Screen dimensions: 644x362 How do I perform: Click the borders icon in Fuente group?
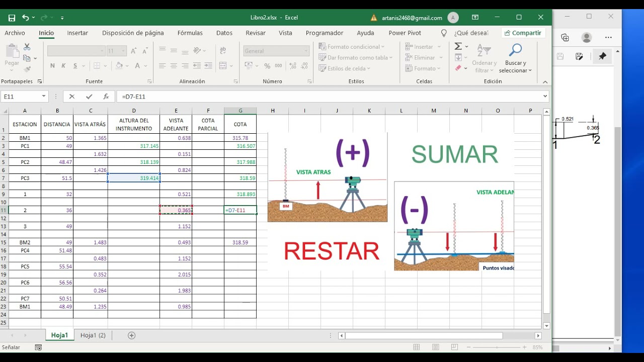(x=97, y=66)
